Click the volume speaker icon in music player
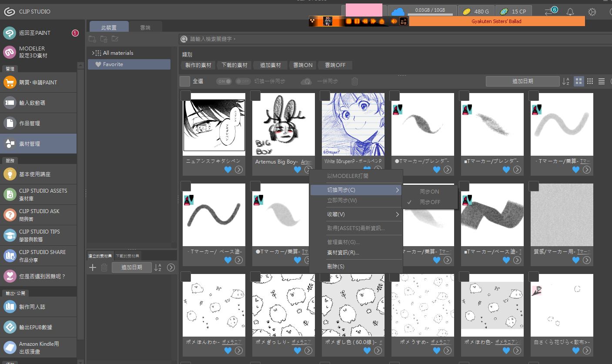This screenshot has width=612, height=364. pyautogui.click(x=394, y=21)
